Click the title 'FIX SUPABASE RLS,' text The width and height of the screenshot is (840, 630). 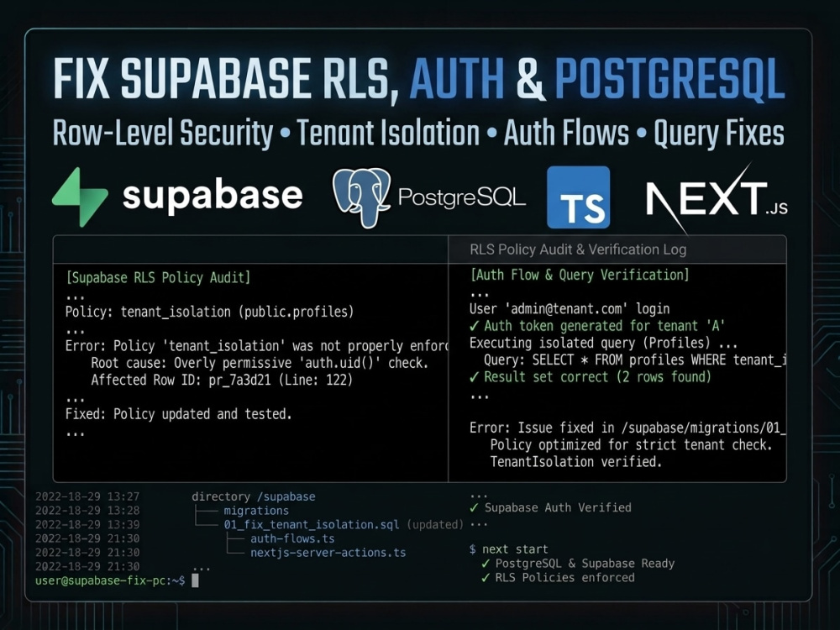(x=225, y=79)
